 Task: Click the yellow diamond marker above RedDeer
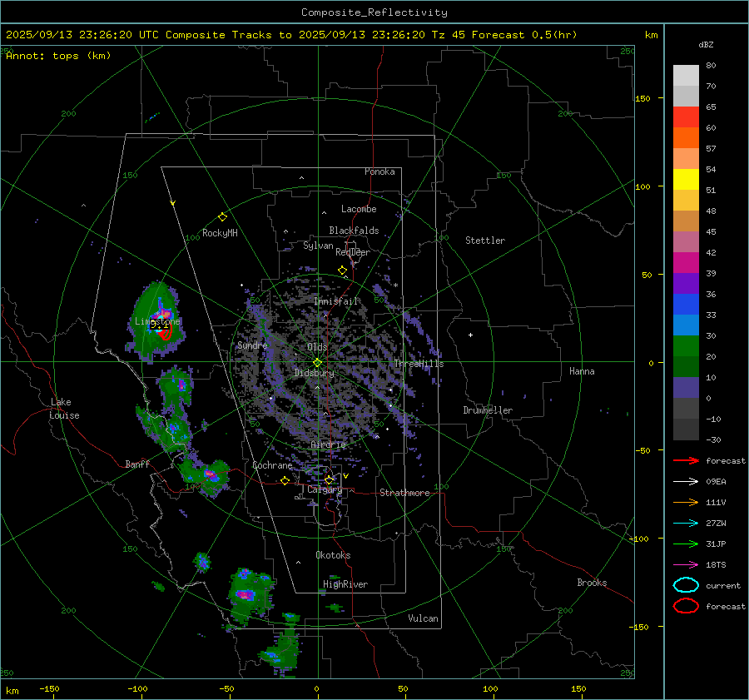tap(343, 271)
